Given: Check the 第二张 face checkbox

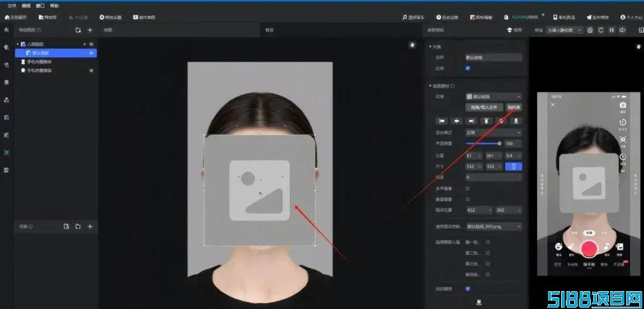Looking at the screenshot, I should [488, 253].
